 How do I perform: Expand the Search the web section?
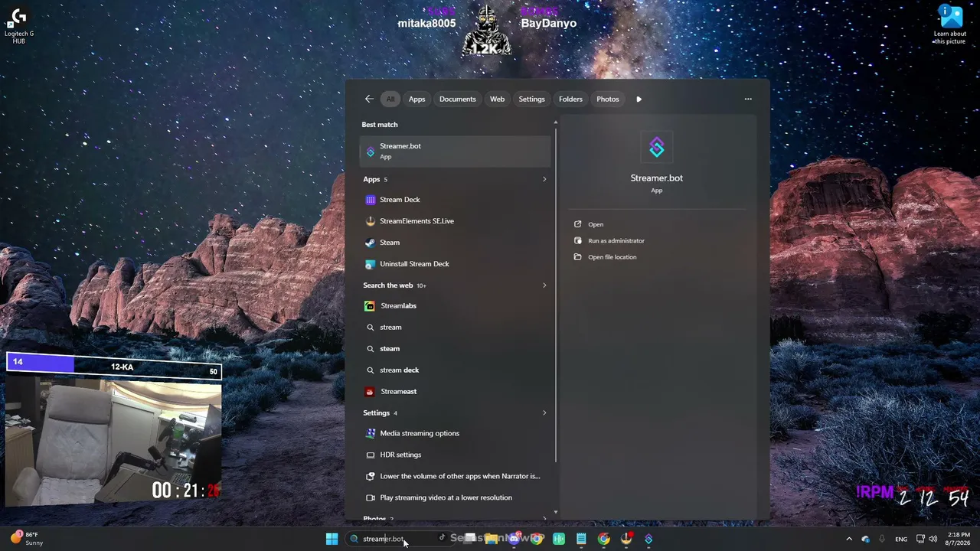(x=544, y=285)
